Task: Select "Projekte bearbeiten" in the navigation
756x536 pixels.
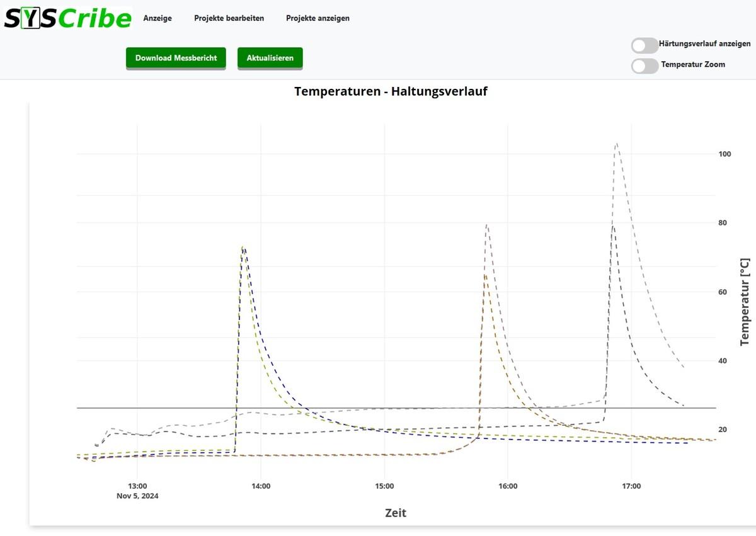Action: [x=231, y=18]
